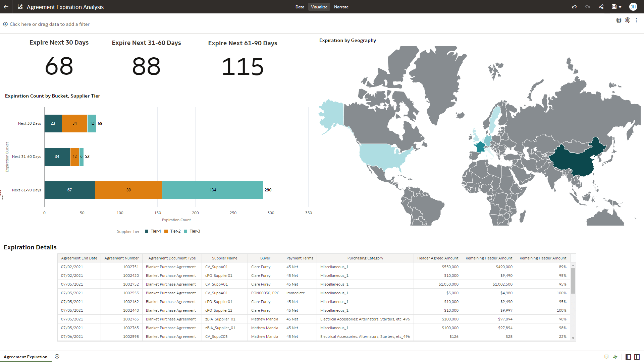This screenshot has height=362, width=644.
Task: Select the Redo icon
Action: [x=588, y=7]
